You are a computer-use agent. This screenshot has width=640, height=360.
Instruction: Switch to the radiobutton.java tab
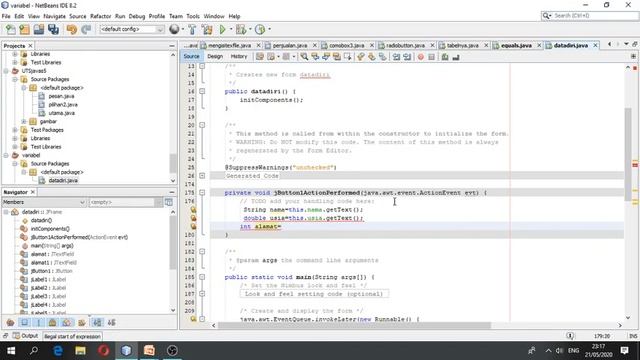tap(405, 45)
